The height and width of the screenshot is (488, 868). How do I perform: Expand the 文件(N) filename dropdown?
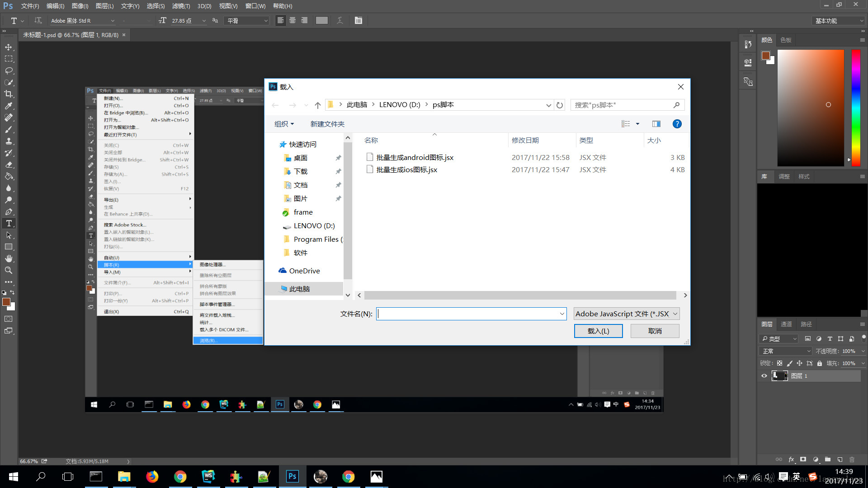560,314
